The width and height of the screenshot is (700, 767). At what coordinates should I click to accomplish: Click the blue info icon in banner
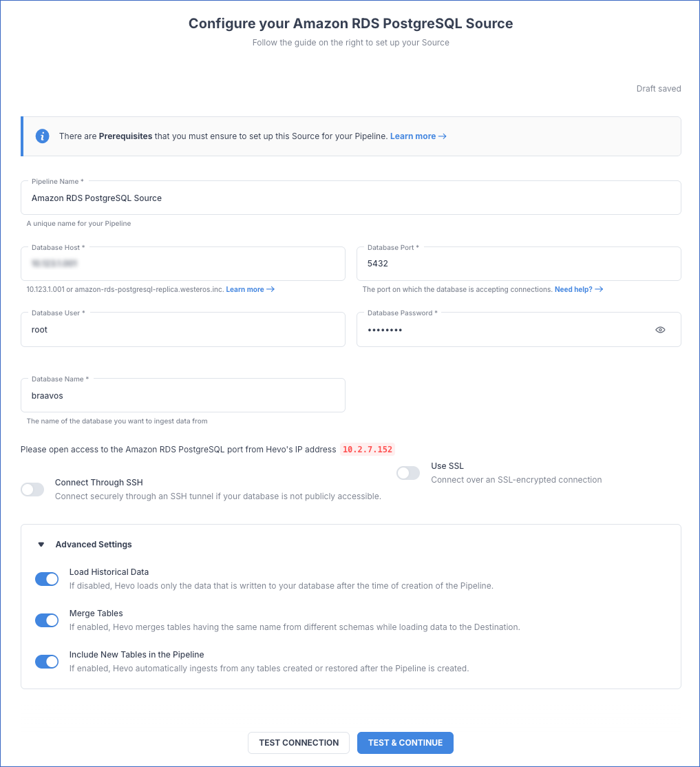point(43,136)
